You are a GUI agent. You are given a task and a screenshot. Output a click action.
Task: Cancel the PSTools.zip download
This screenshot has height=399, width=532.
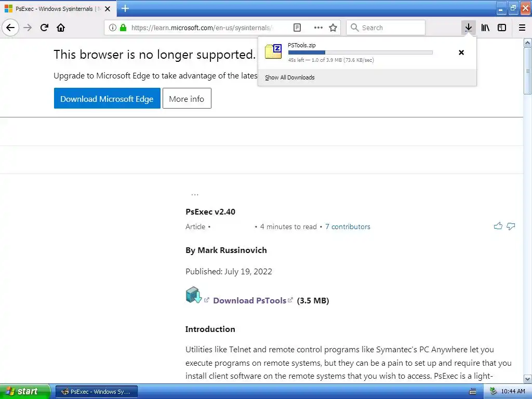tap(461, 52)
